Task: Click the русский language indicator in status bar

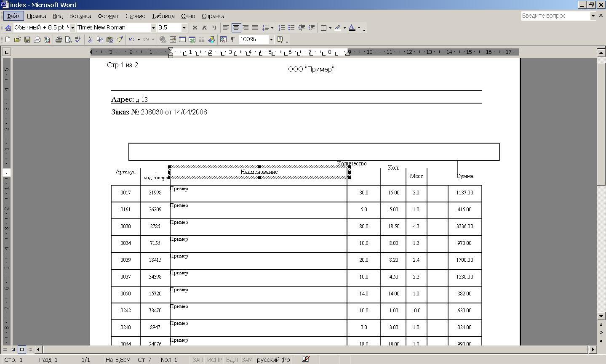Action: 273,360
